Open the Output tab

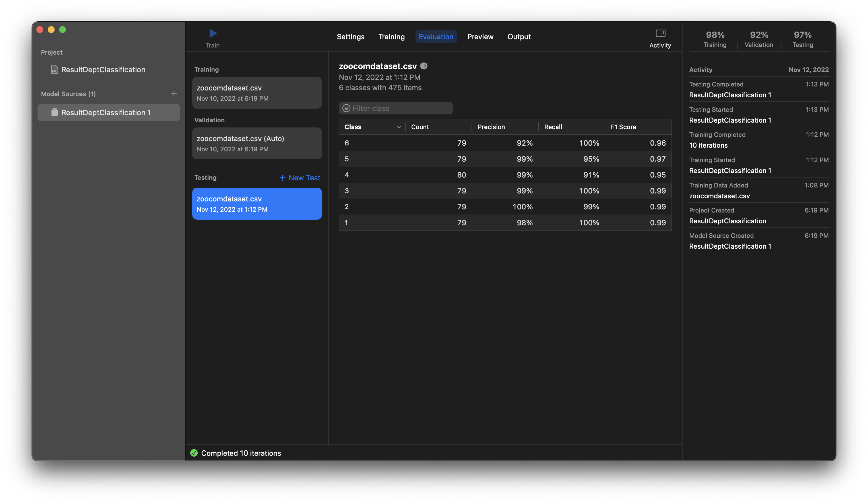(x=519, y=36)
